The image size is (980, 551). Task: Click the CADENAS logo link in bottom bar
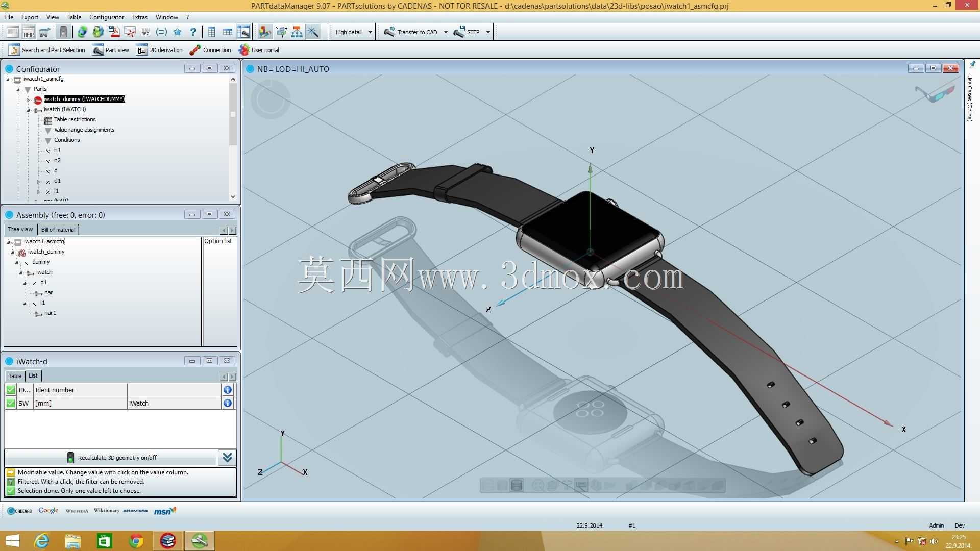[20, 511]
